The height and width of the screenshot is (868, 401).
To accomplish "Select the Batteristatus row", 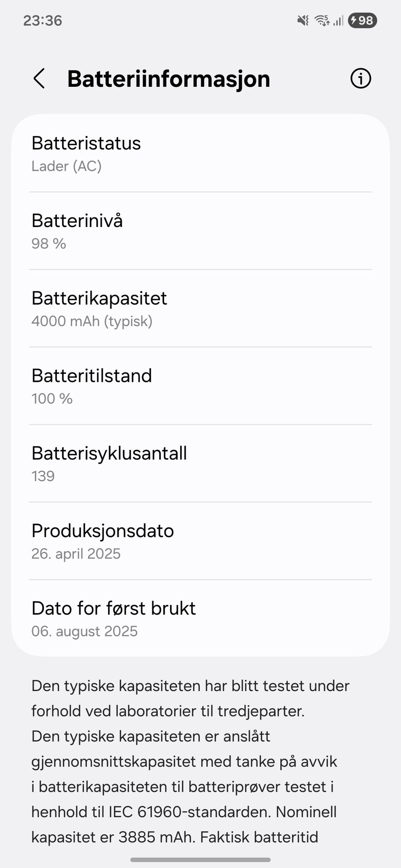I will click(x=200, y=154).
